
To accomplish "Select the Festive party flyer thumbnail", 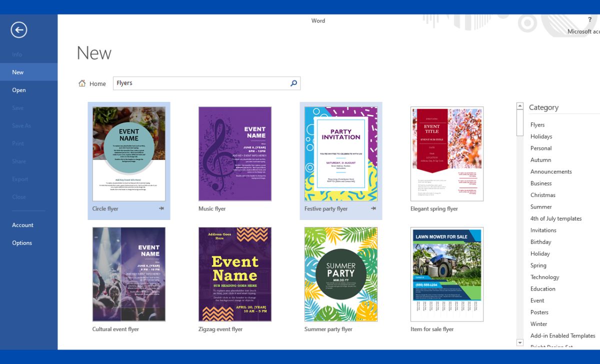I will [x=341, y=154].
